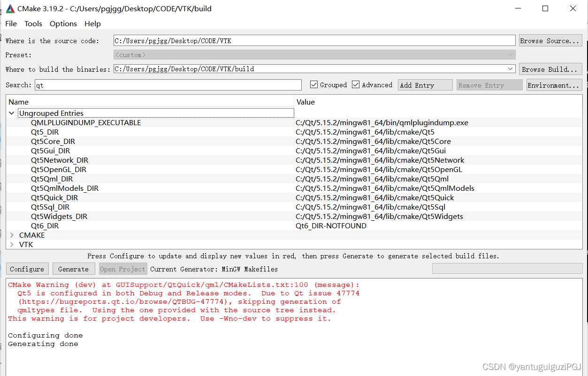Image resolution: width=588 pixels, height=376 pixels.
Task: Click Browse Source button
Action: [550, 40]
